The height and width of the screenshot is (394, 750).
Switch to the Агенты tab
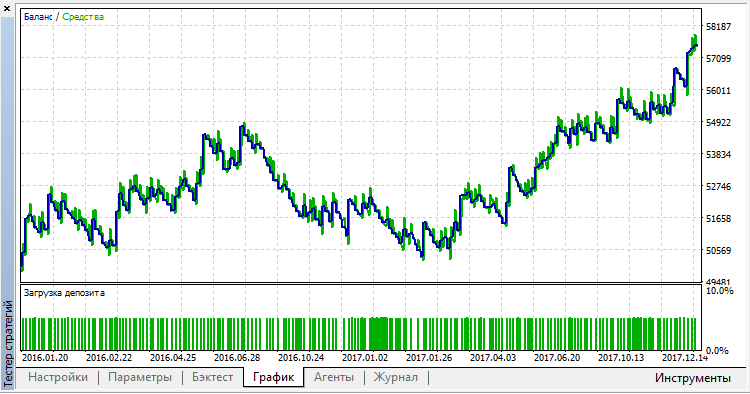334,377
